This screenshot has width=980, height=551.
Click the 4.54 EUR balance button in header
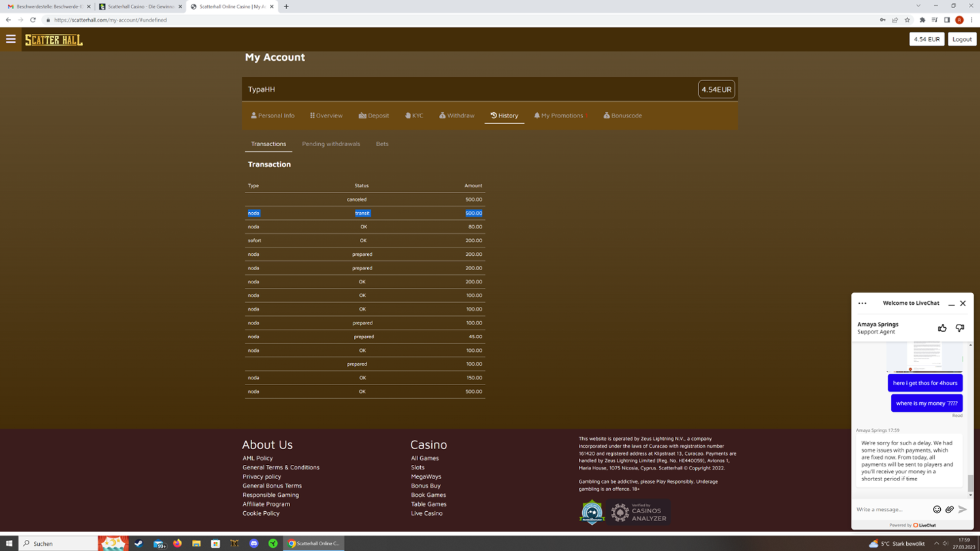coord(926,39)
